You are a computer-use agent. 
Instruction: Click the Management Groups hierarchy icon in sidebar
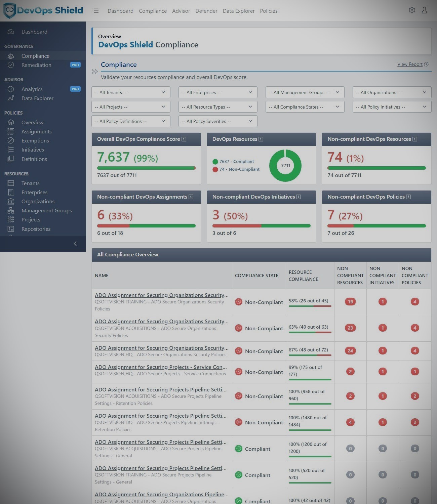11,211
